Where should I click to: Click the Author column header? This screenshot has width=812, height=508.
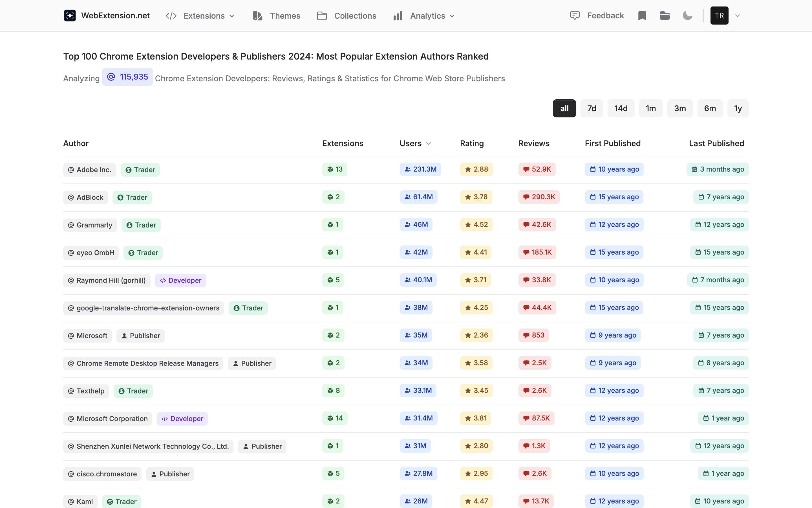coord(76,143)
